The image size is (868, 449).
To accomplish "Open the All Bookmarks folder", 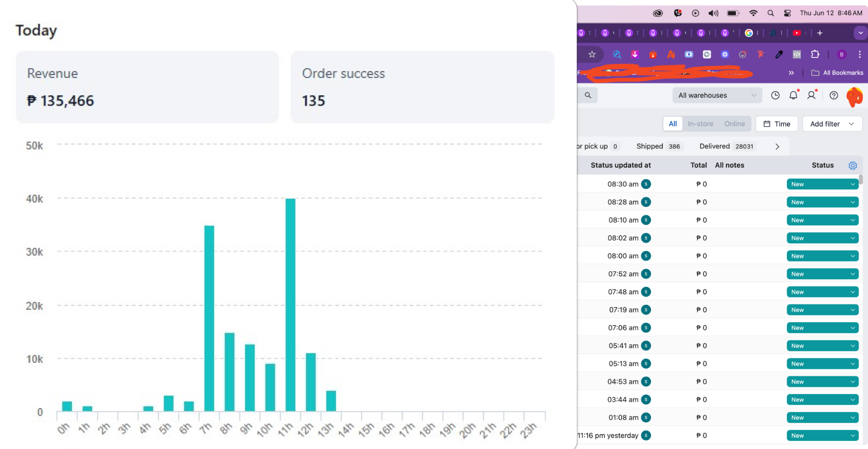I will point(837,73).
